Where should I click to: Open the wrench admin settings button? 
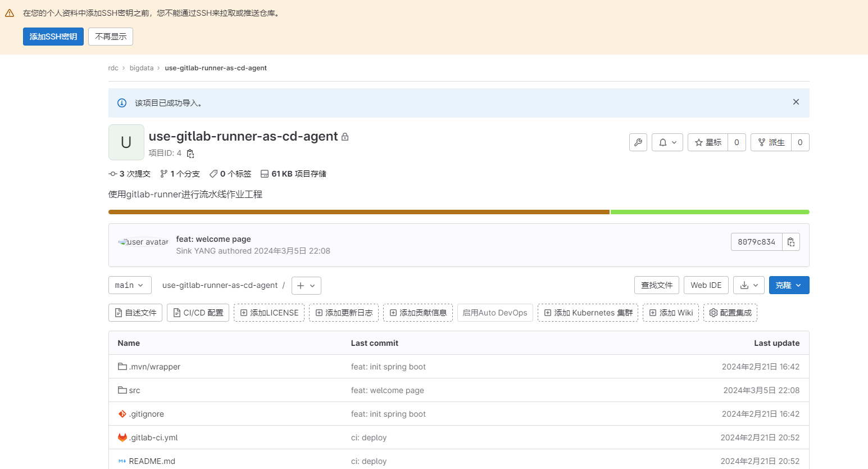coord(638,142)
